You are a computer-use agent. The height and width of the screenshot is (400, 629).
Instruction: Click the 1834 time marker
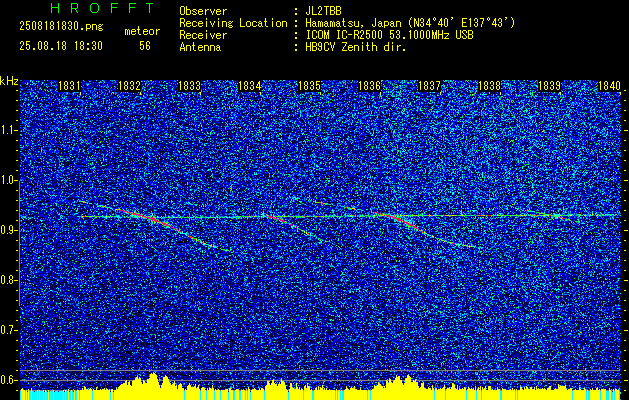[250, 86]
